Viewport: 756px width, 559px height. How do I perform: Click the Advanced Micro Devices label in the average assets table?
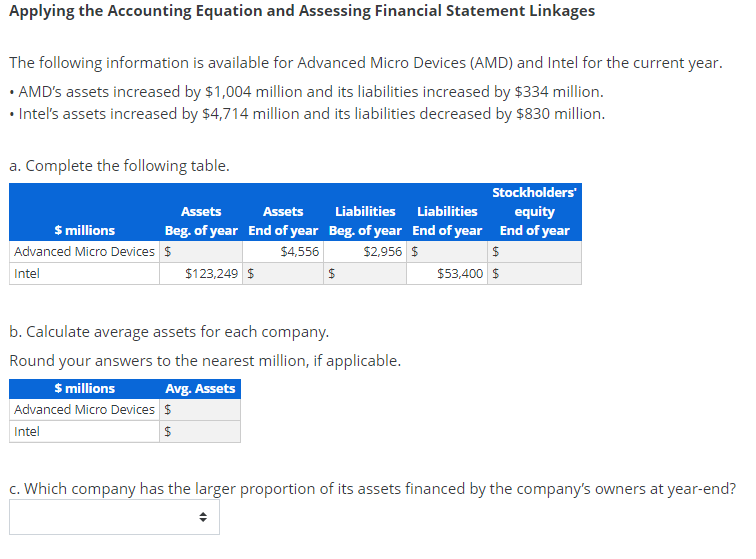84,410
